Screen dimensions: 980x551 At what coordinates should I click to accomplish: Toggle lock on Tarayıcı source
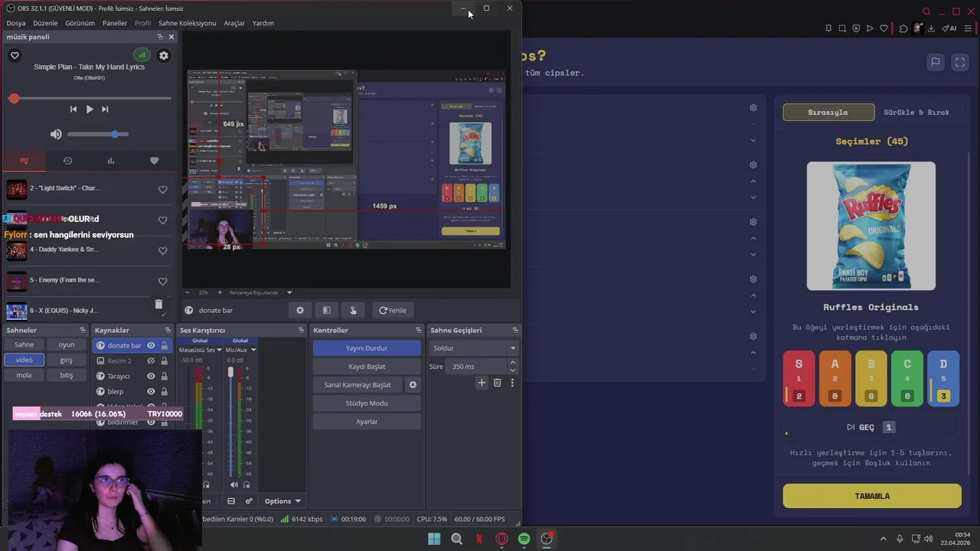point(164,376)
